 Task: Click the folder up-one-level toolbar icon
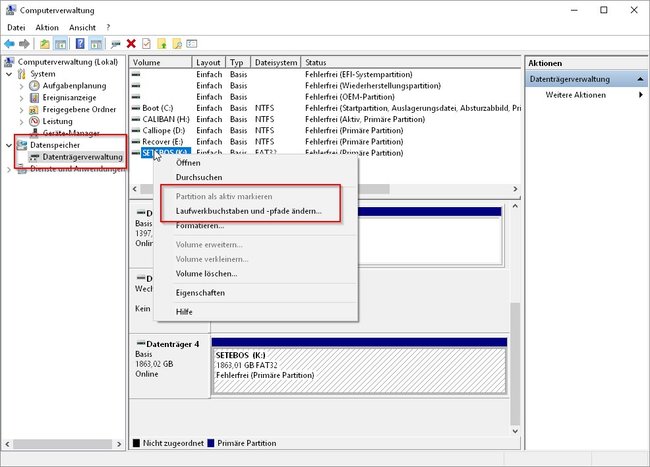click(45, 44)
